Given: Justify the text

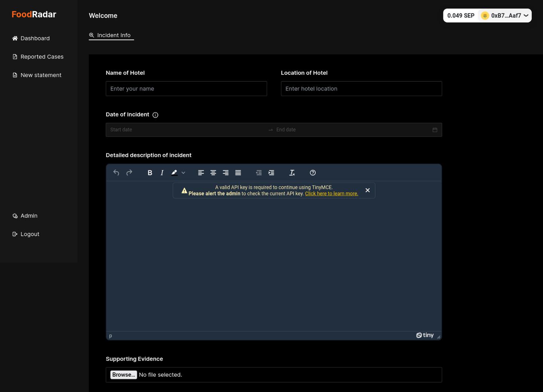Looking at the screenshot, I should pyautogui.click(x=238, y=172).
